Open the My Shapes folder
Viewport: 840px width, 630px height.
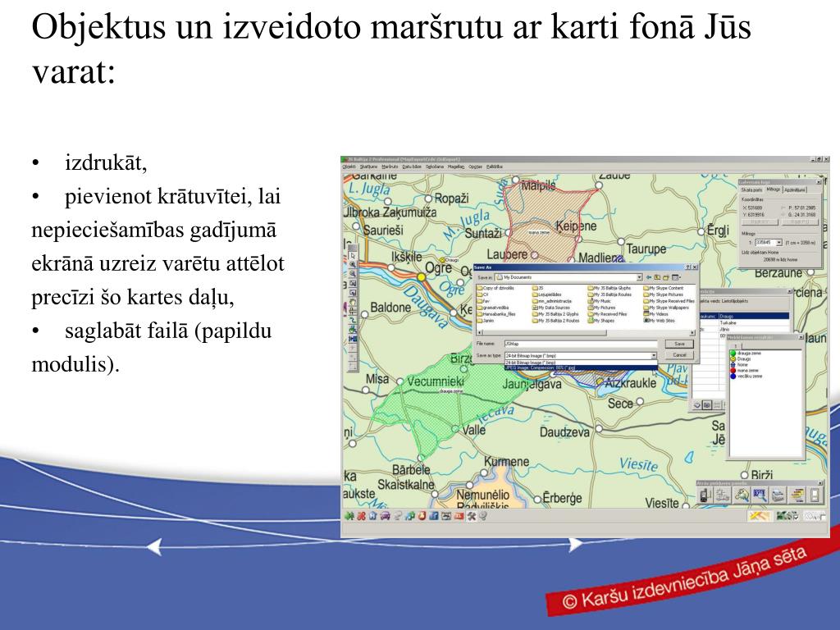pyautogui.click(x=600, y=321)
